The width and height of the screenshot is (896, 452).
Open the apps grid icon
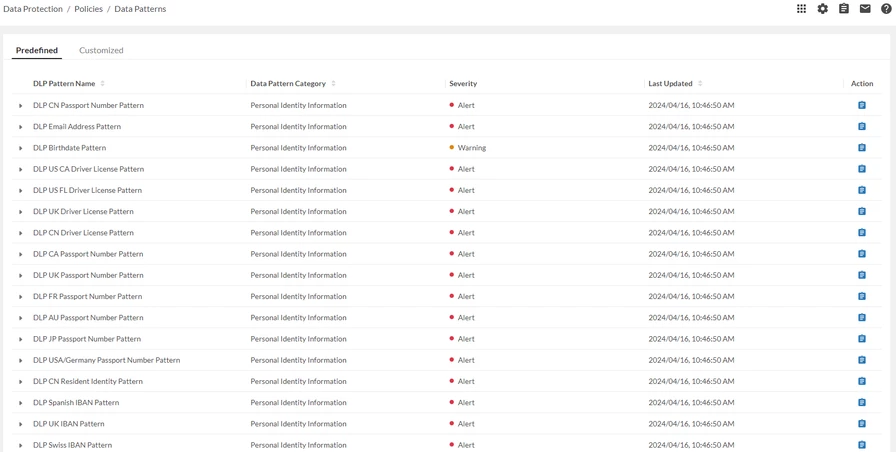coord(801,9)
